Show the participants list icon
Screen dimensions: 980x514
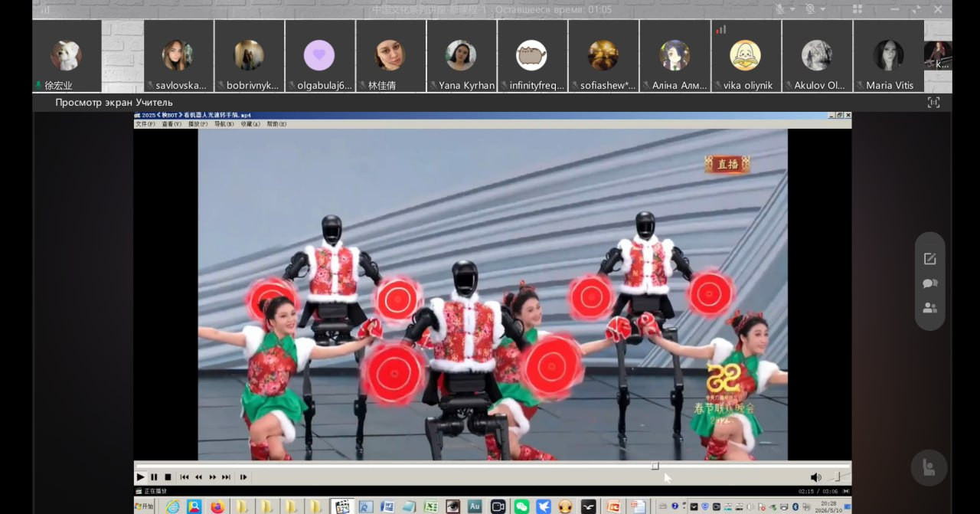coord(929,308)
